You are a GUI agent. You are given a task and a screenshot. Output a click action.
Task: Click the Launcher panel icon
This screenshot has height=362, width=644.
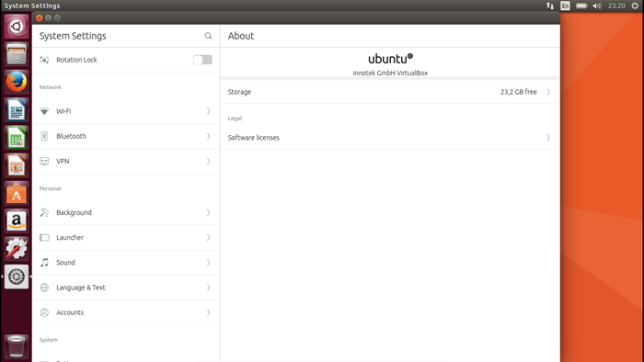click(44, 237)
